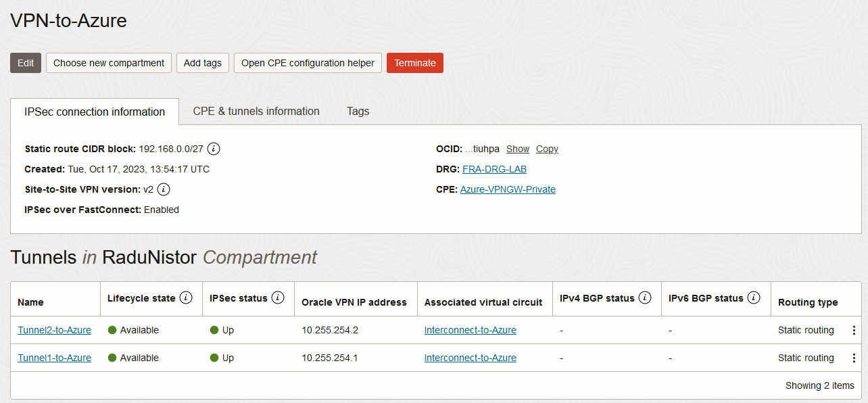
Task: Click the red Terminate button
Action: click(x=415, y=63)
